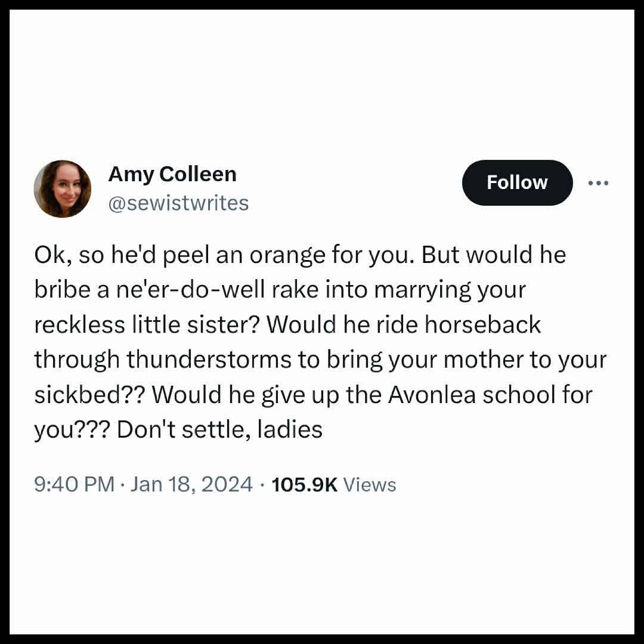Open Amy Colleen's profile picture

coord(63,188)
